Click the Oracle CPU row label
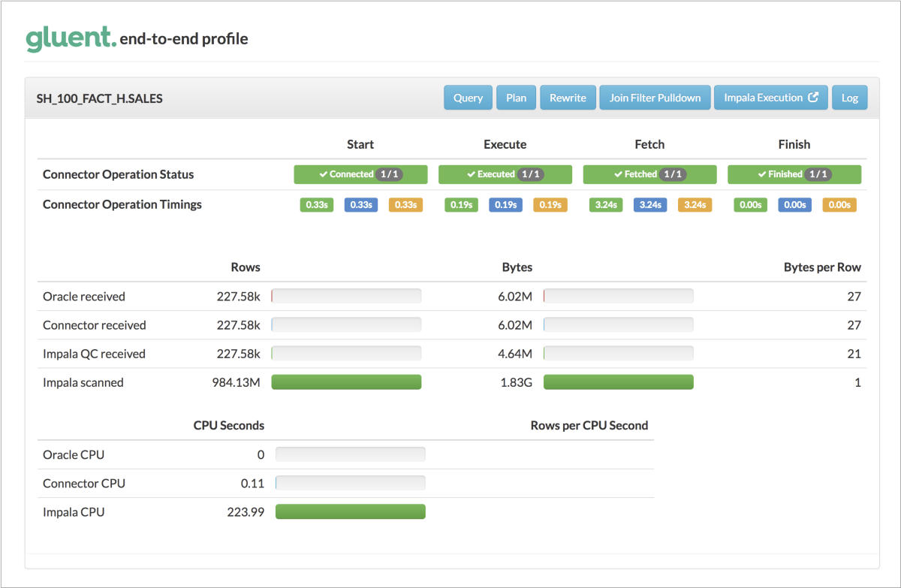 click(x=74, y=455)
